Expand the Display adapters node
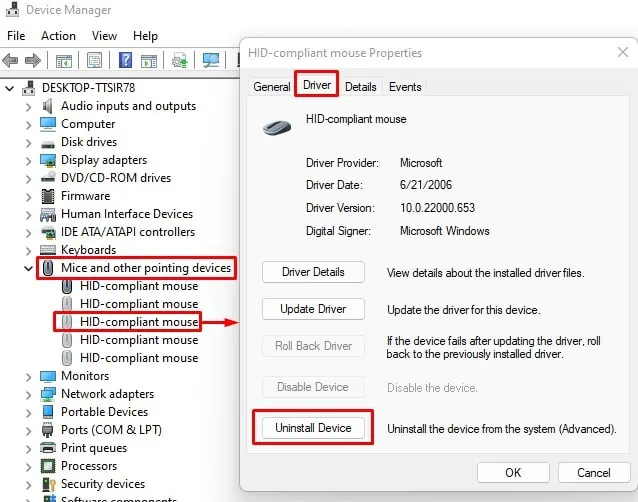 point(28,161)
